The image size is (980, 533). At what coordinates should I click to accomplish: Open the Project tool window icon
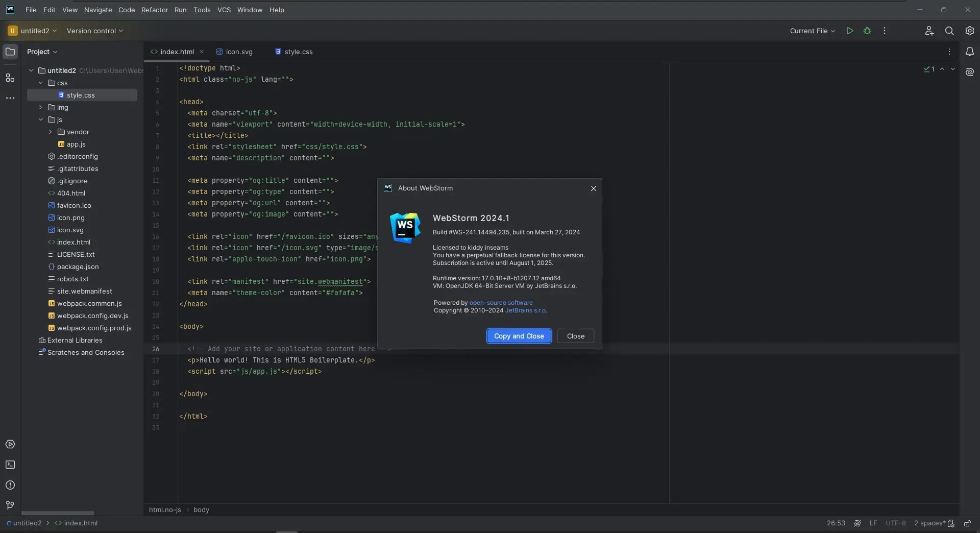[10, 52]
